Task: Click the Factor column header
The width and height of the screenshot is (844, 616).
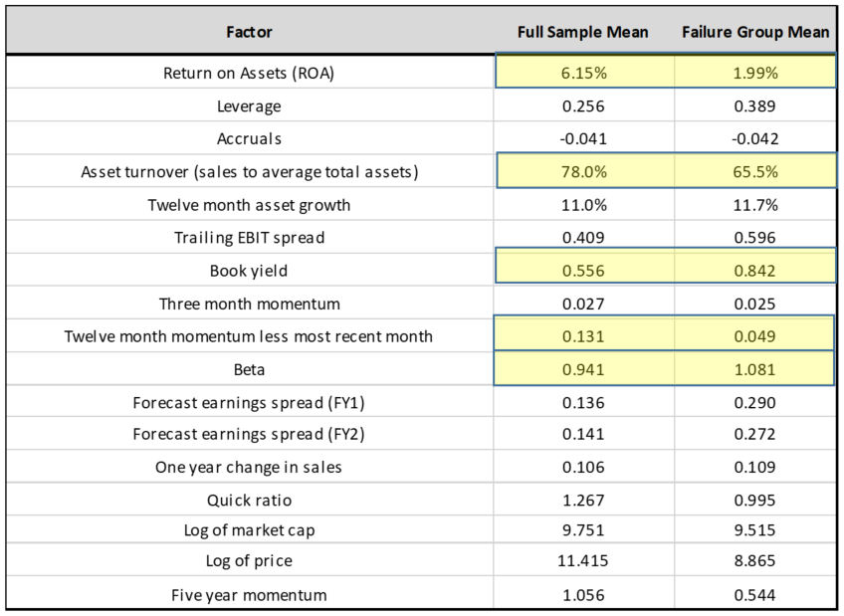Action: [249, 32]
